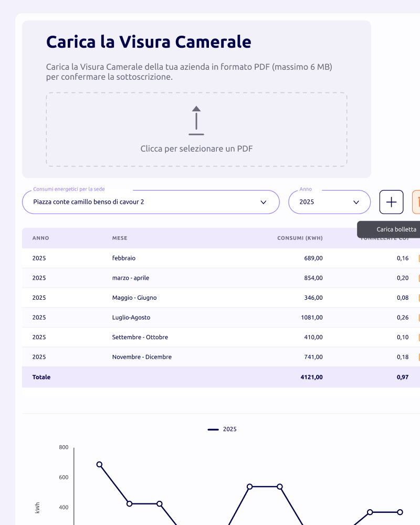
Task: Click the orange delete icon beside the plus button
Action: click(416, 202)
